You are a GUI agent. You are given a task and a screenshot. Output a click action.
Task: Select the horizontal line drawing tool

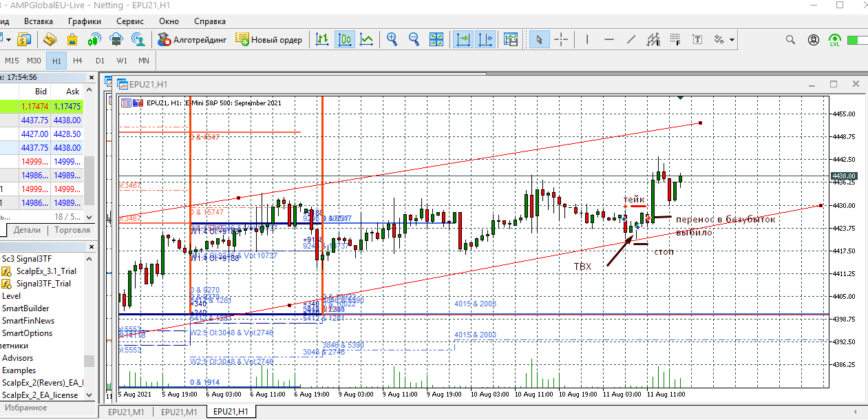pos(609,39)
